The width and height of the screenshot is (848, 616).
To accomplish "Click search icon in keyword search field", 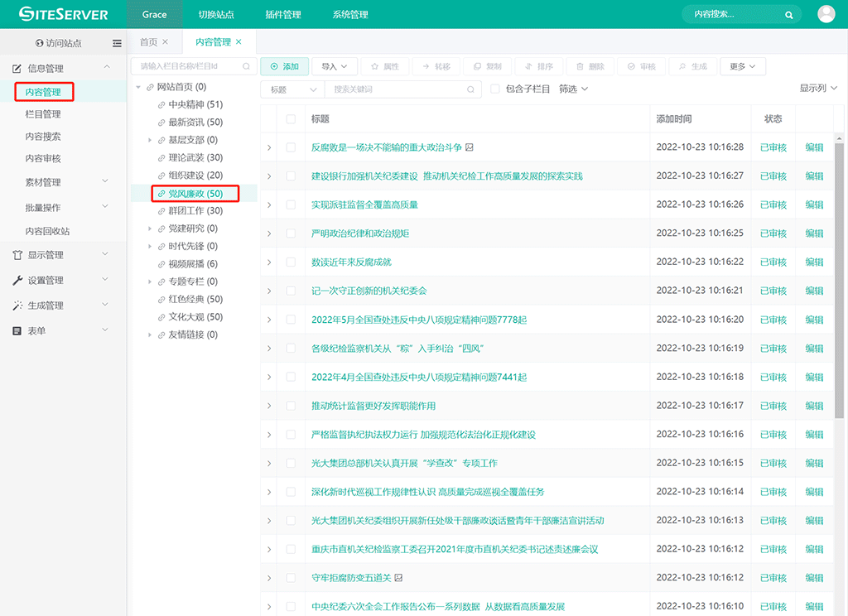I will pyautogui.click(x=470, y=89).
